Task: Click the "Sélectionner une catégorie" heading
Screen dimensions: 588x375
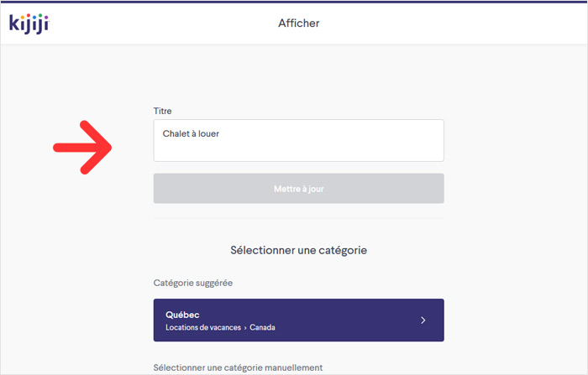Action: pos(298,250)
